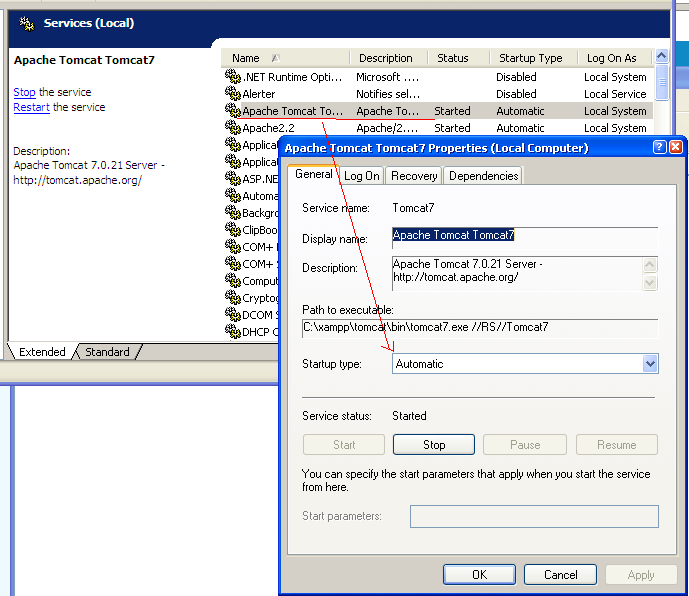The width and height of the screenshot is (689, 596).
Task: Open the Recovery tab
Action: (414, 176)
